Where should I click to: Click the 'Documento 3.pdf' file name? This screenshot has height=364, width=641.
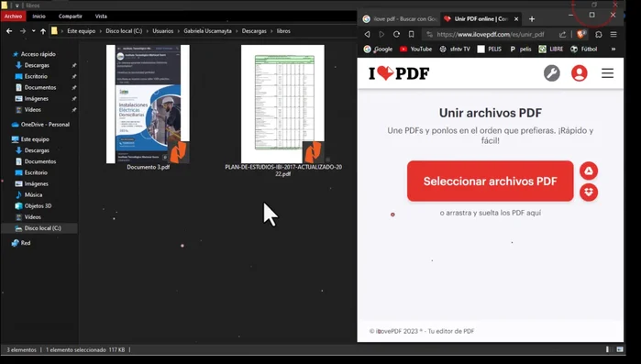[x=148, y=167]
